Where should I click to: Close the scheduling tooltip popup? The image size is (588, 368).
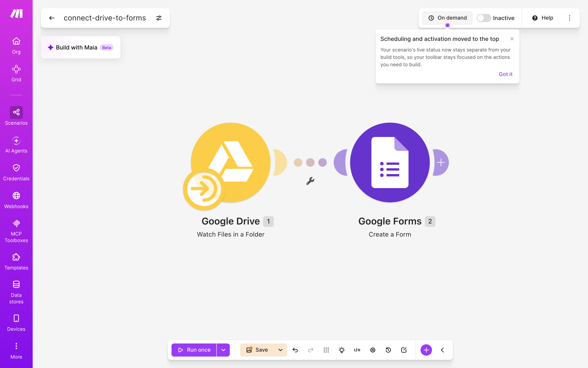point(512,39)
